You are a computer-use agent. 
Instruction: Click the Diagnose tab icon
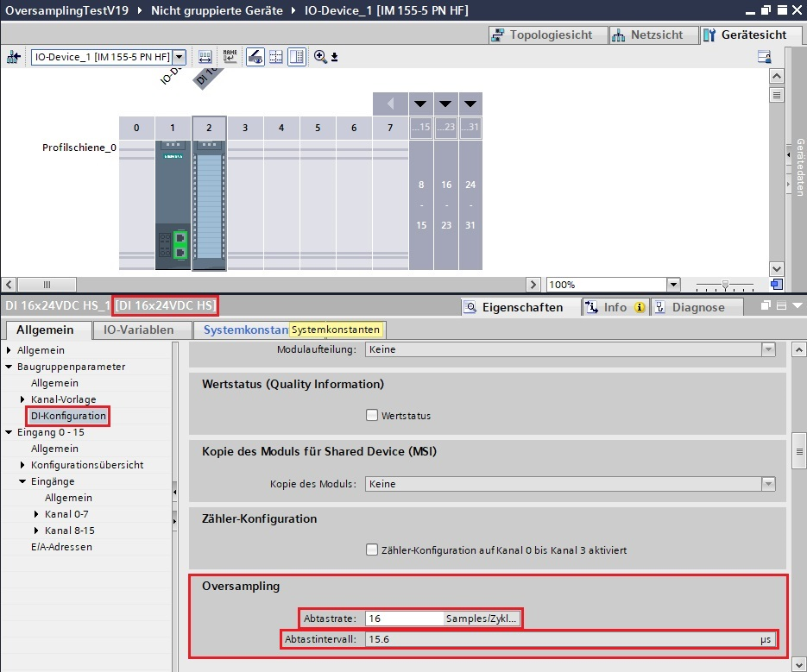click(x=659, y=307)
